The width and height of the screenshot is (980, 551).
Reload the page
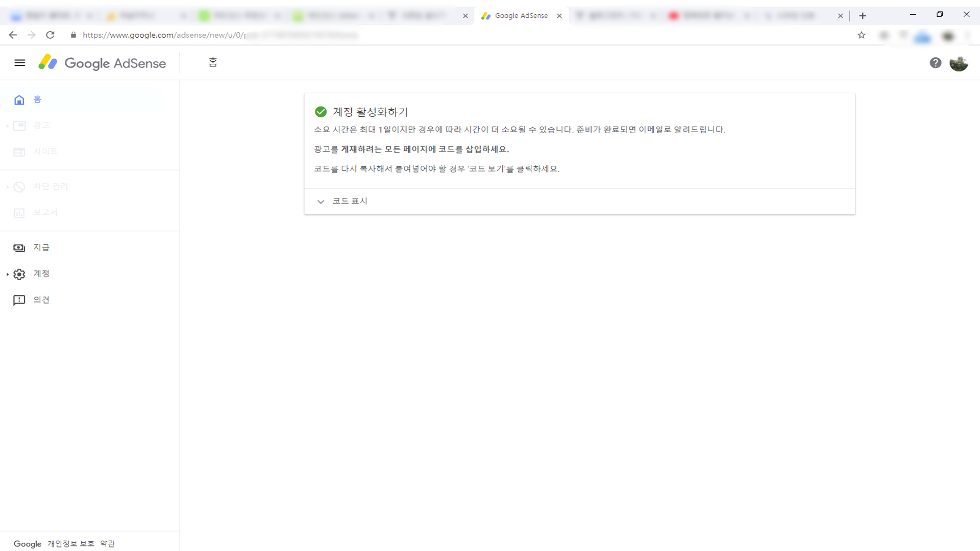50,35
